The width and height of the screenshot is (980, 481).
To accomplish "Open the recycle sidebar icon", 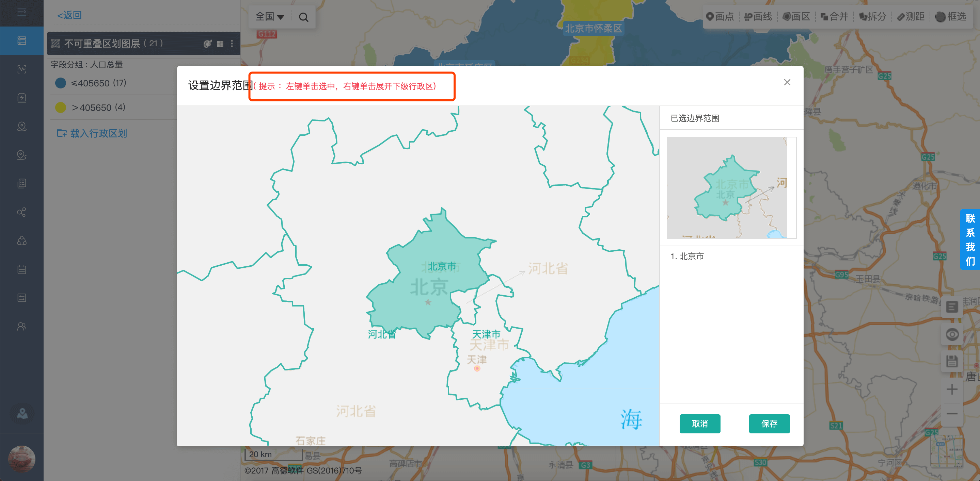I will pos(22,241).
